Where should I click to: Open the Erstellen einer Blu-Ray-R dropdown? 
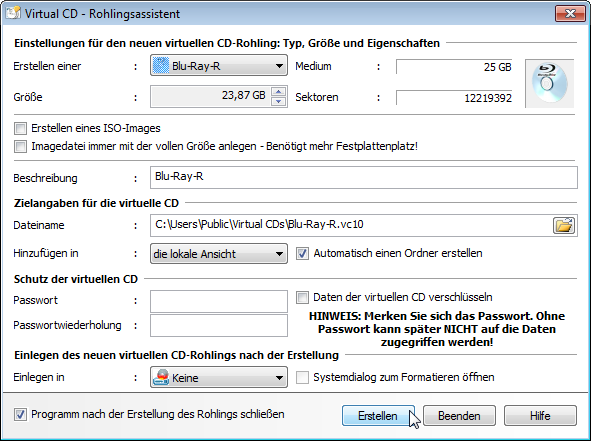[x=219, y=66]
